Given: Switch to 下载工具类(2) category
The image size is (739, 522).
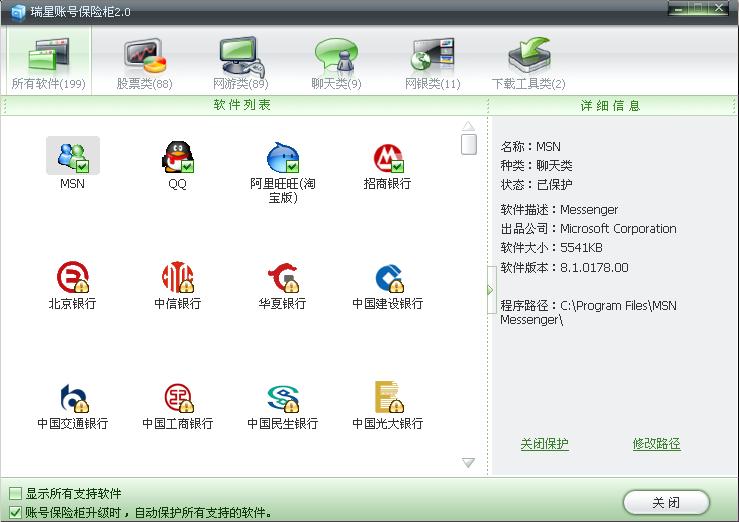Looking at the screenshot, I should tap(528, 63).
